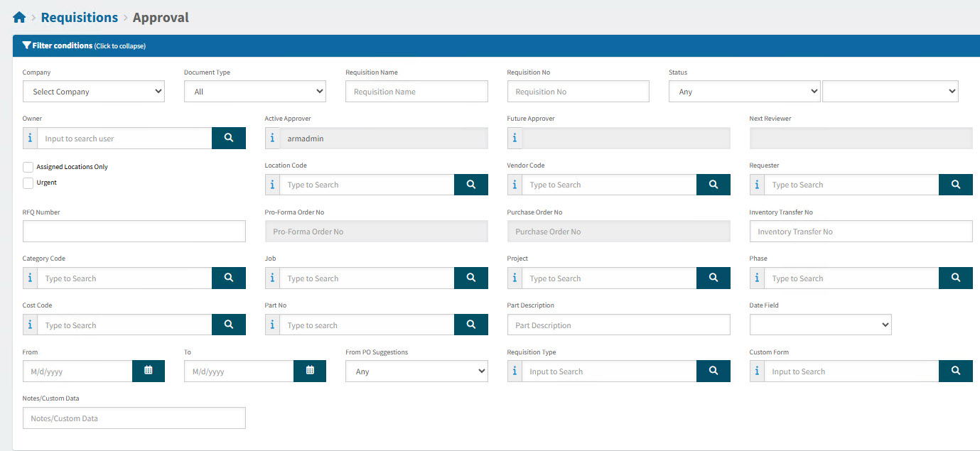This screenshot has width=980, height=451.
Task: Expand the Status dropdown showing Any
Action: (743, 91)
